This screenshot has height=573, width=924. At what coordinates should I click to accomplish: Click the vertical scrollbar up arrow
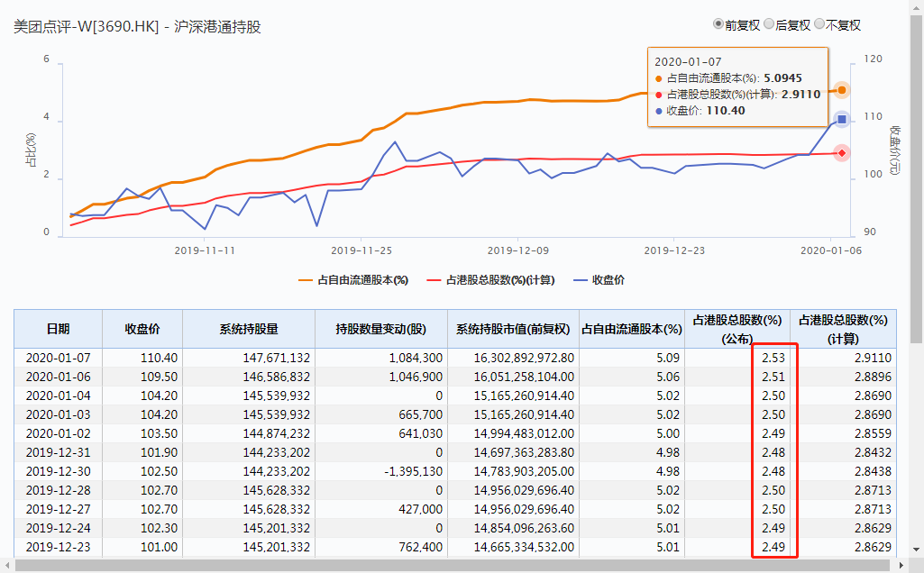[x=916, y=6]
